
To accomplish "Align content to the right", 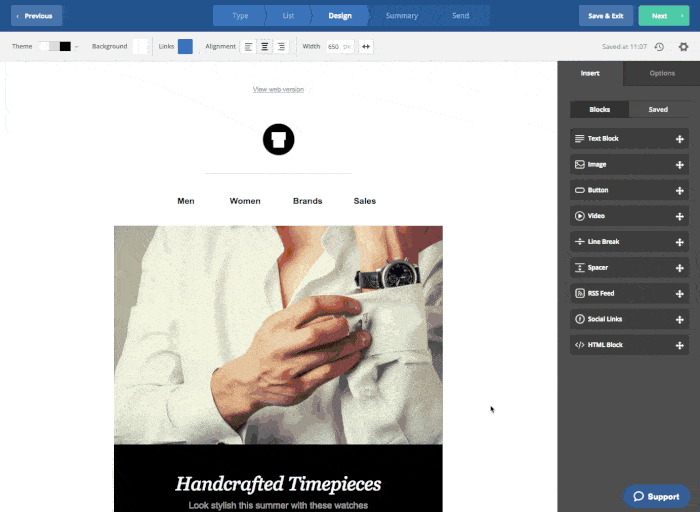I will click(281, 46).
